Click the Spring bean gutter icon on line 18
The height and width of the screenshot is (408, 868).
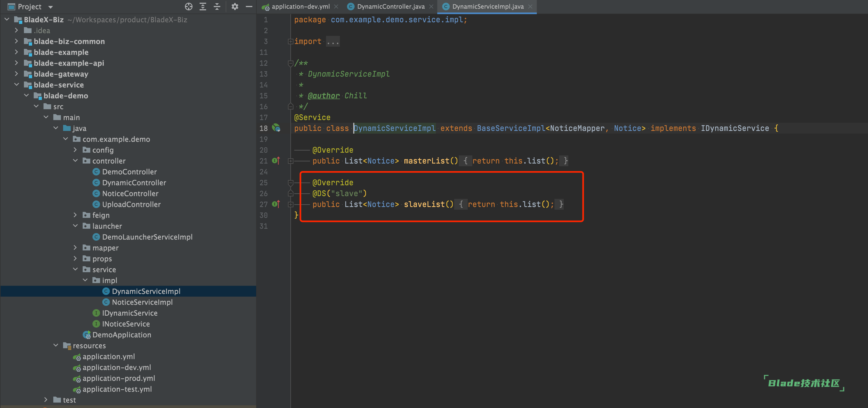point(276,128)
